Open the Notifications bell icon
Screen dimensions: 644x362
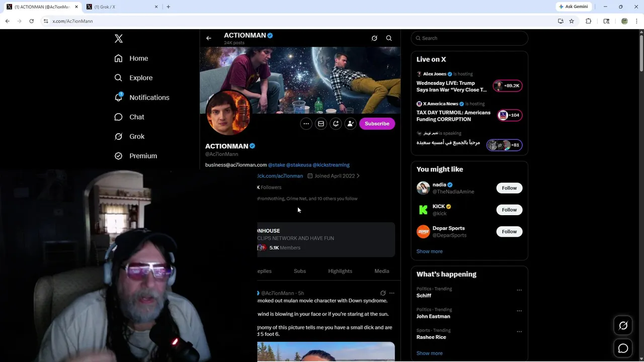pos(118,97)
